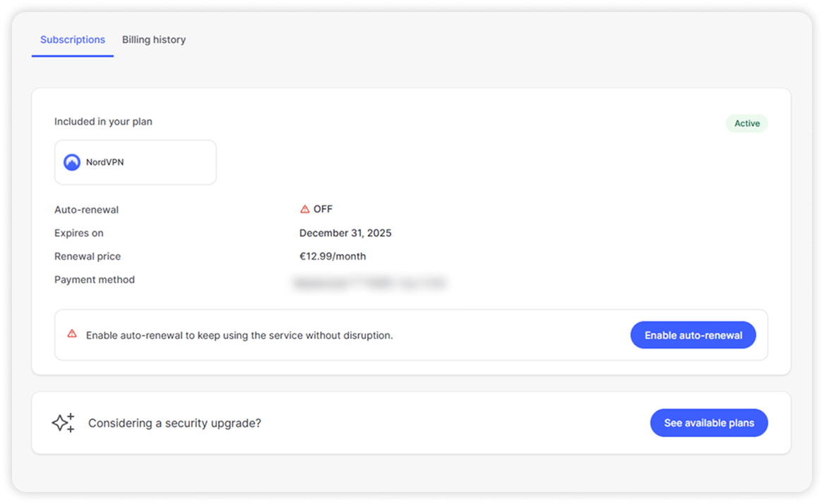Click the December 31, 2025 expiry date
This screenshot has height=504, width=824.
coord(345,233)
